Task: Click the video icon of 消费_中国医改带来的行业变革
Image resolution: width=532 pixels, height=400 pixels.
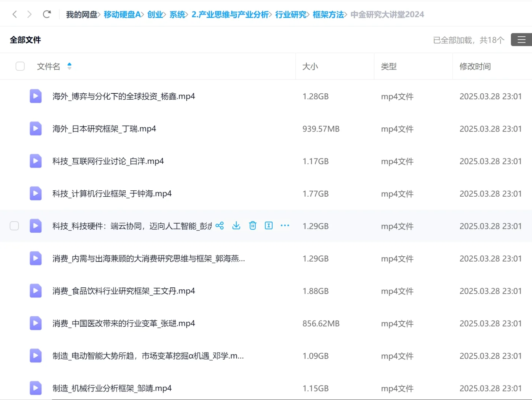Action: coord(36,323)
